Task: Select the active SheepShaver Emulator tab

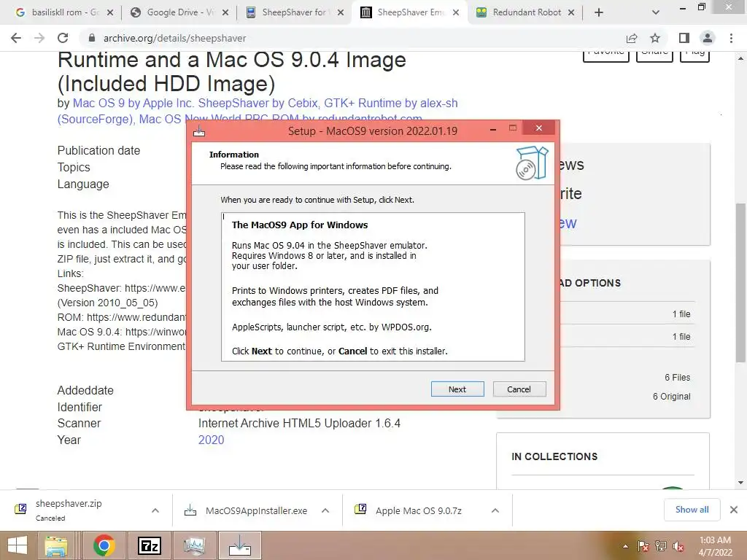Action: point(410,12)
